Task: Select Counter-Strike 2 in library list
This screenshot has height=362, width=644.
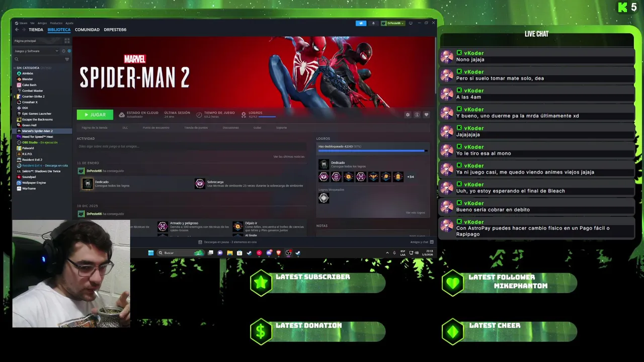Action: 33,97
